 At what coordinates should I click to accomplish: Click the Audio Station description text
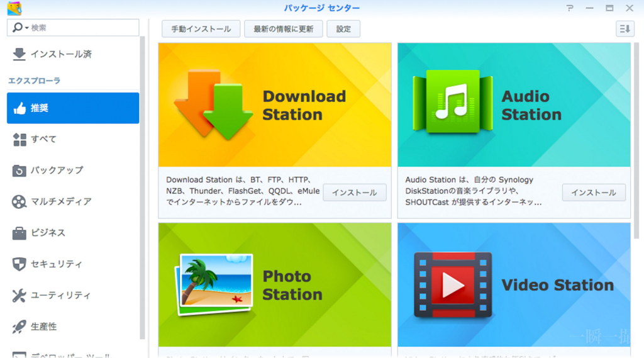(x=473, y=191)
